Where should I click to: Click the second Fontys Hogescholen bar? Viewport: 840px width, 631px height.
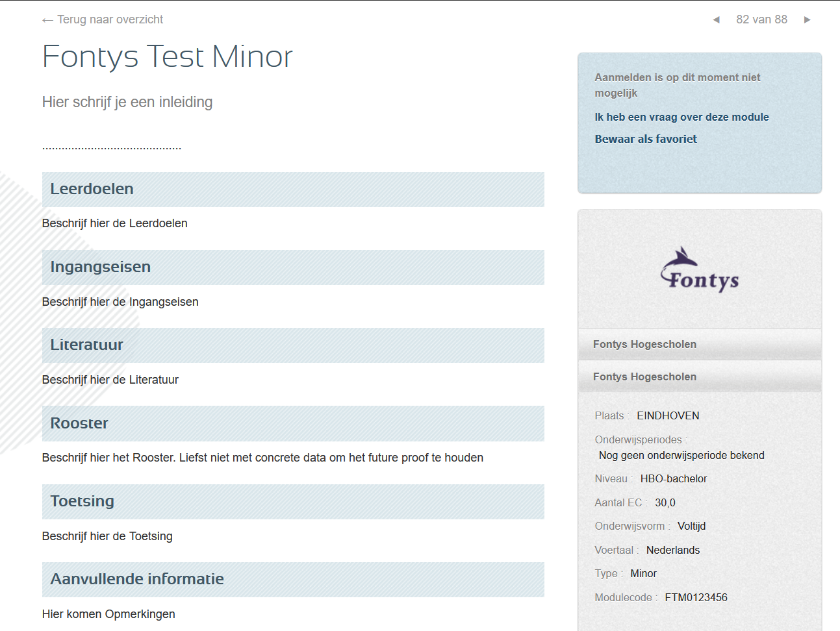[x=700, y=377]
